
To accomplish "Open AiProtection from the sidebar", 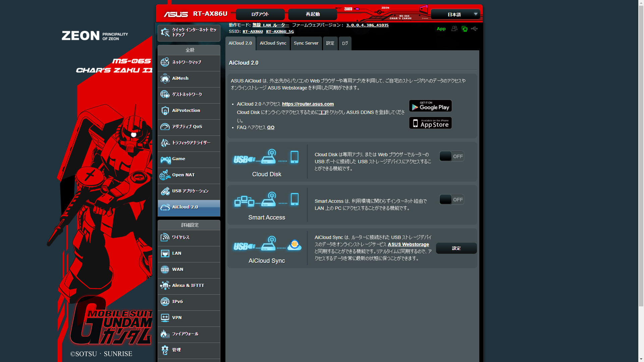I will pos(189,111).
